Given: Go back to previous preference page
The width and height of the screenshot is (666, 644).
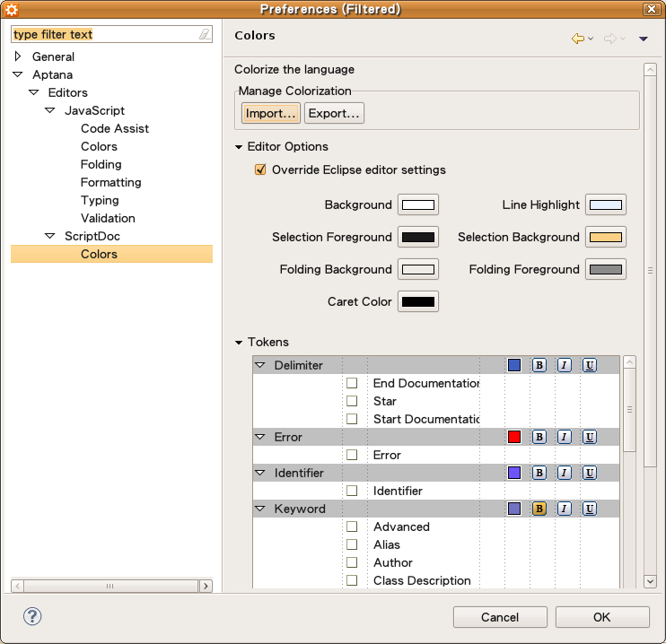Looking at the screenshot, I should point(578,39).
